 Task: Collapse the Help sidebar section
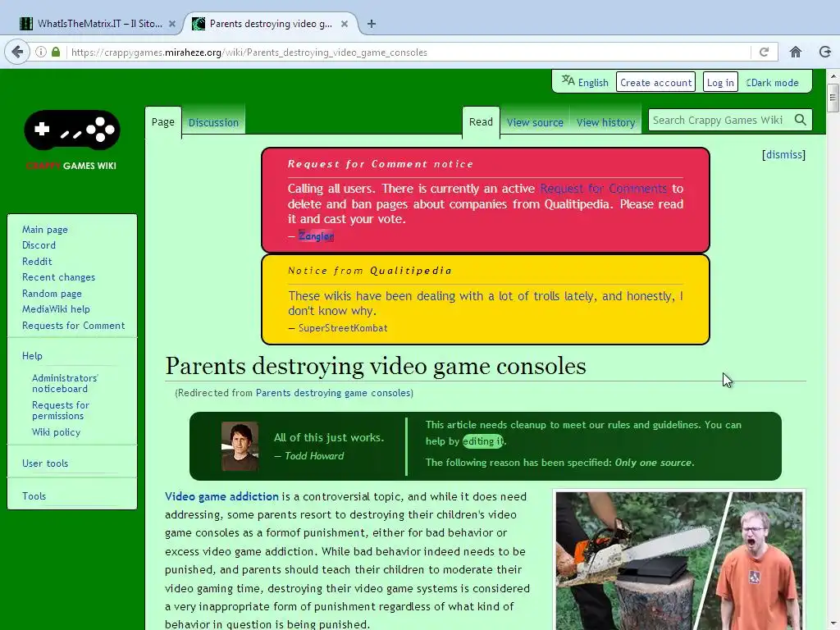32,356
